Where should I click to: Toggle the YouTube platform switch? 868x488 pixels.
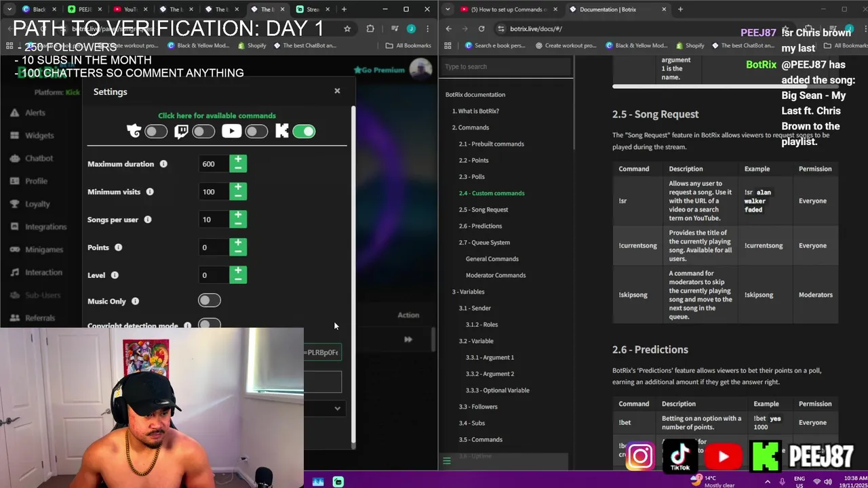[x=256, y=131]
